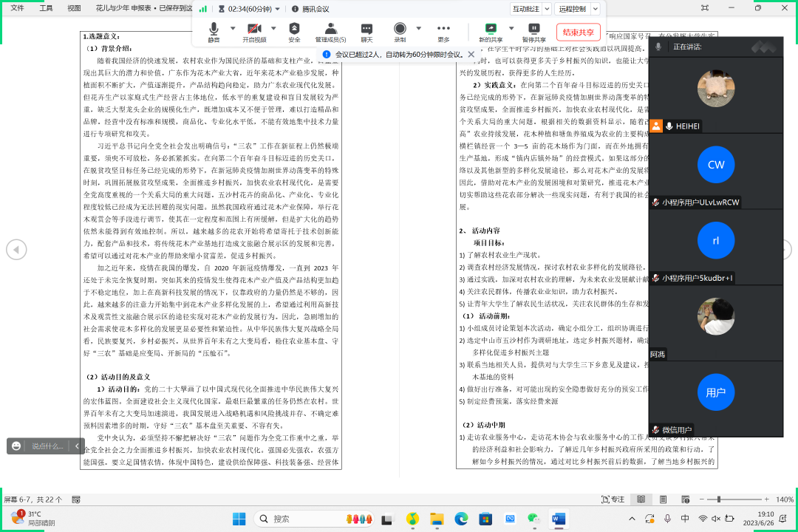
Task: Start 新的共享 new share
Action: click(x=491, y=32)
